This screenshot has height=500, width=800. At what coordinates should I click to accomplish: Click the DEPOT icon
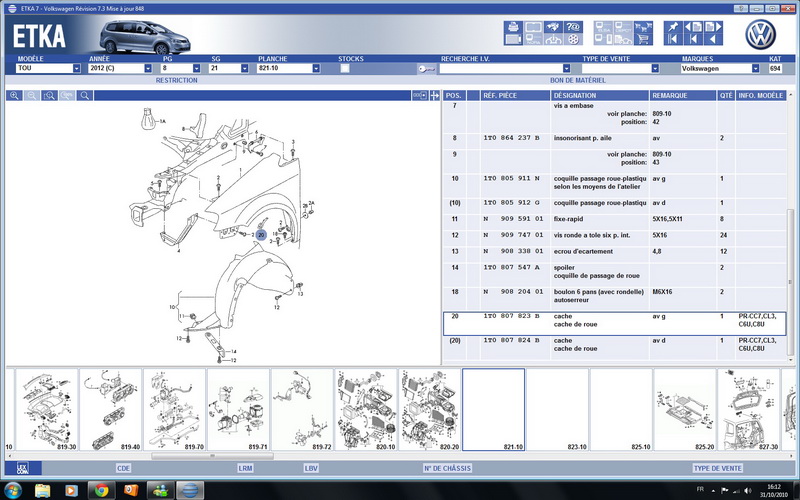point(623,27)
